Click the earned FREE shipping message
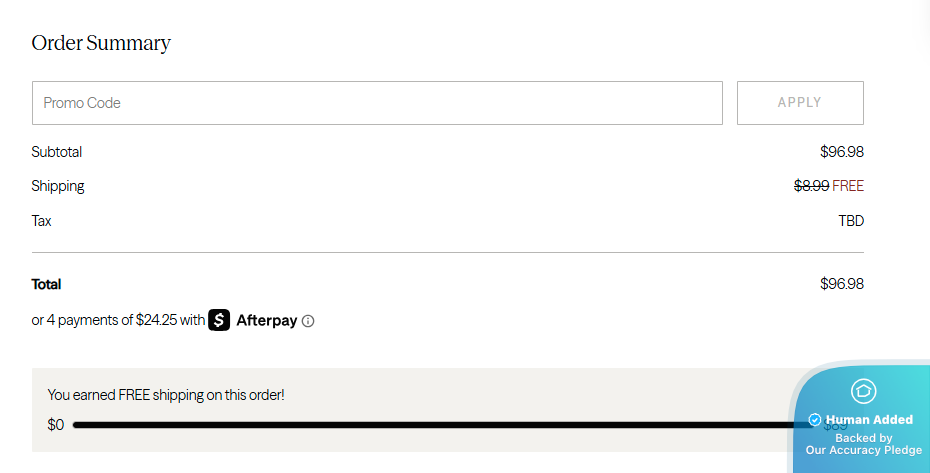 click(166, 395)
